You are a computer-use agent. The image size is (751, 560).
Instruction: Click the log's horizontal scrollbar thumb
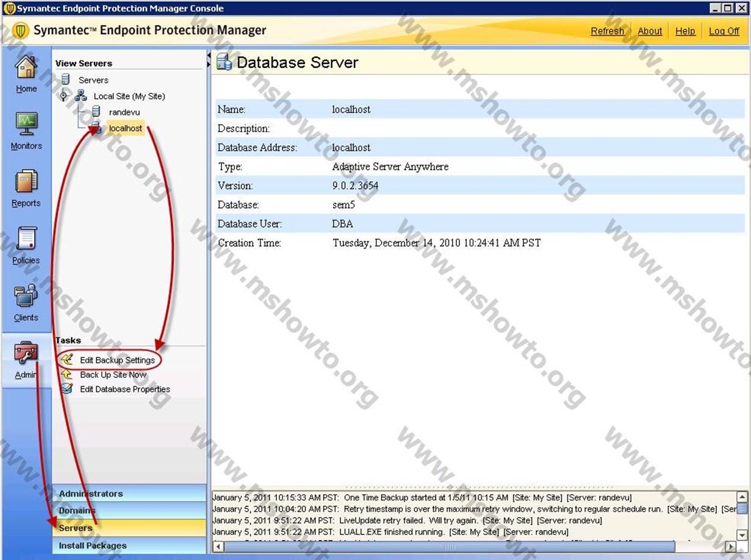point(450,547)
